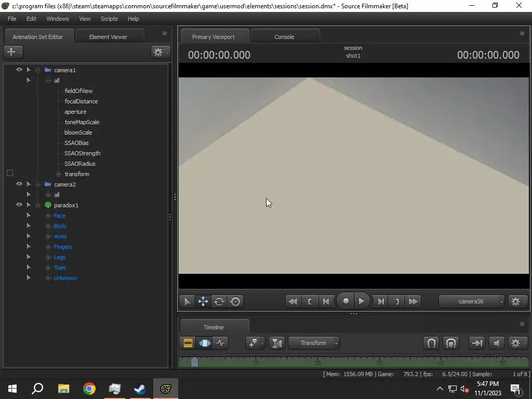Expand the Fingers control group
Viewport: 532px width, 399px height.
click(x=48, y=247)
